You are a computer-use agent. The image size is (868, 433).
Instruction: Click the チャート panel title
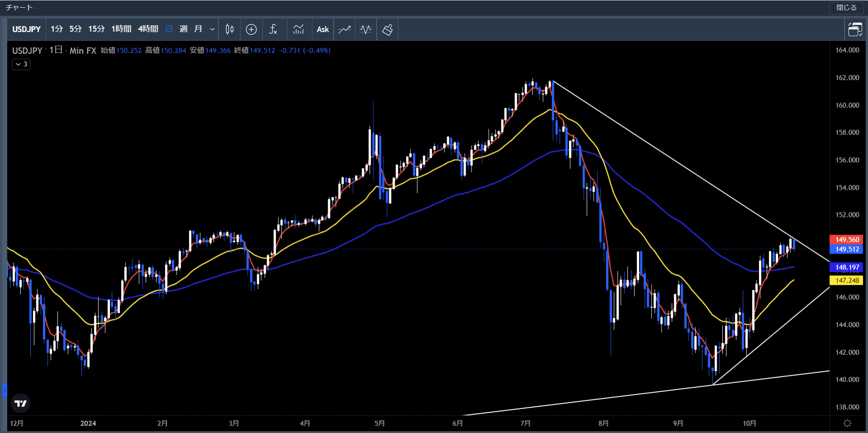point(19,8)
